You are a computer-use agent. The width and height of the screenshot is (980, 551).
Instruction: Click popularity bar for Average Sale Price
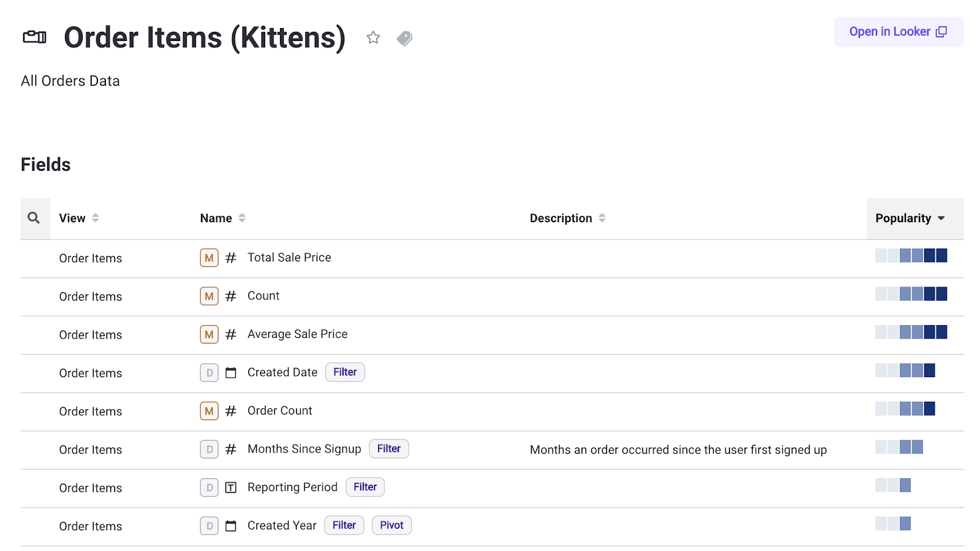point(911,332)
